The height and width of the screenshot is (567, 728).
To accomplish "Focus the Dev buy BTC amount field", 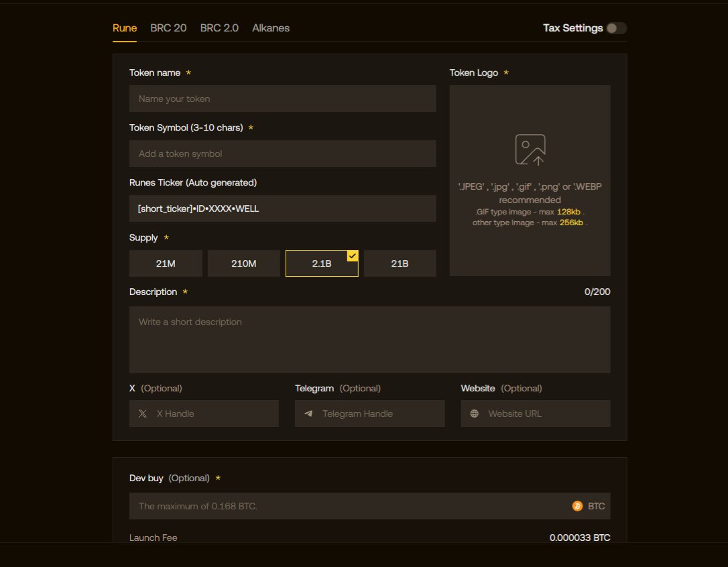I will coord(369,506).
